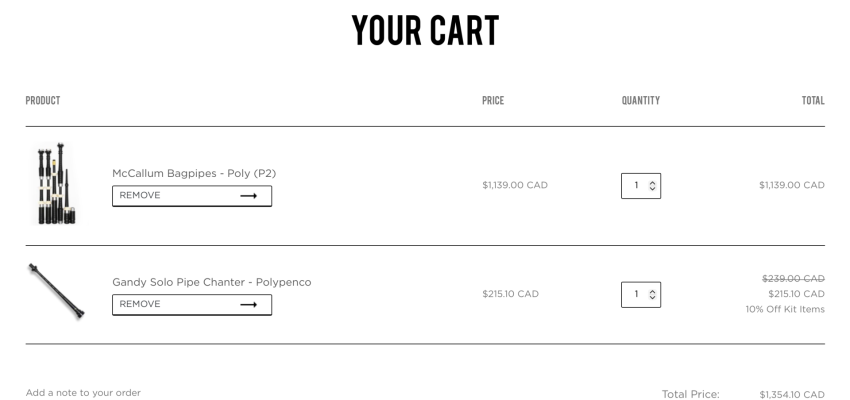Focus the McCallum Bagpipes quantity field

pos(635,185)
